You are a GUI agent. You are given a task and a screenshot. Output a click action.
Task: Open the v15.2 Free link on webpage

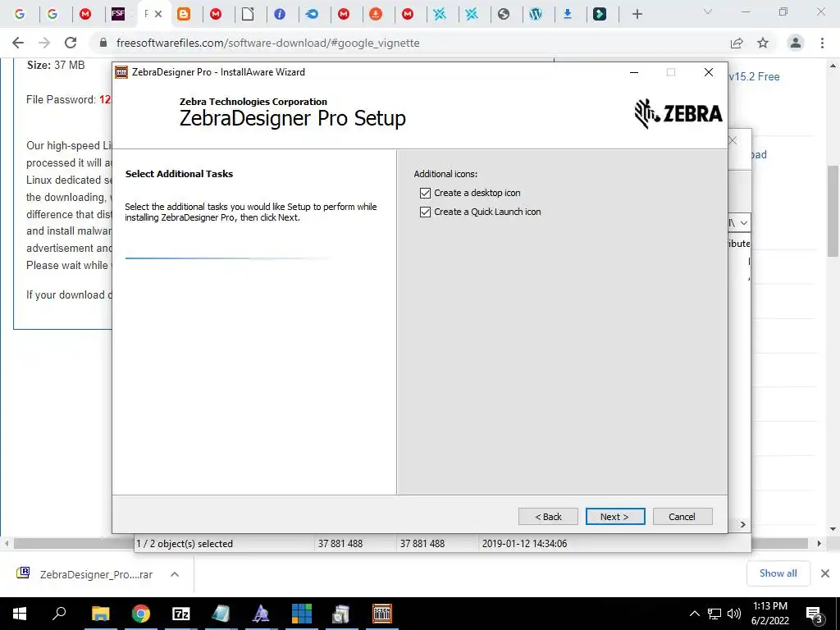point(755,76)
